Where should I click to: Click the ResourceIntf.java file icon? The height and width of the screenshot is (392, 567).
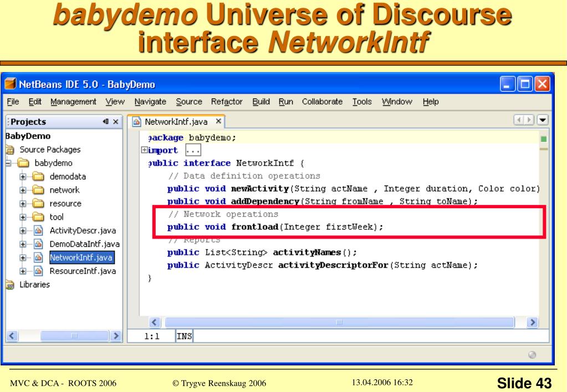(38, 271)
